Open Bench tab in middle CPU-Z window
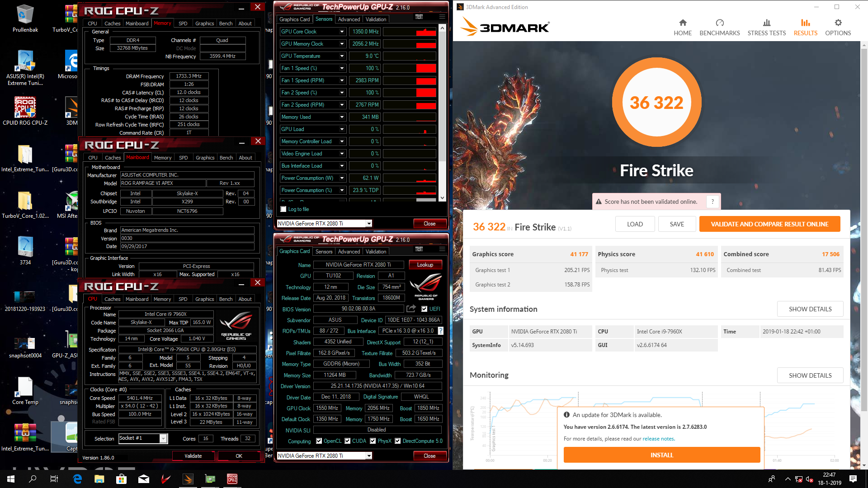Viewport: 868px width, 488px height. [x=226, y=158]
